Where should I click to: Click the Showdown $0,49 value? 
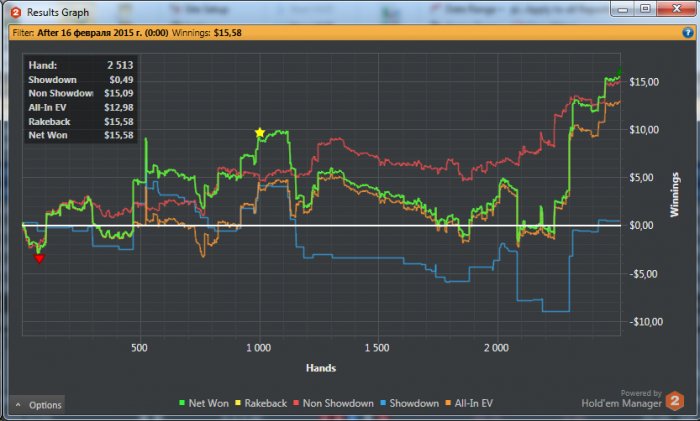(x=121, y=79)
